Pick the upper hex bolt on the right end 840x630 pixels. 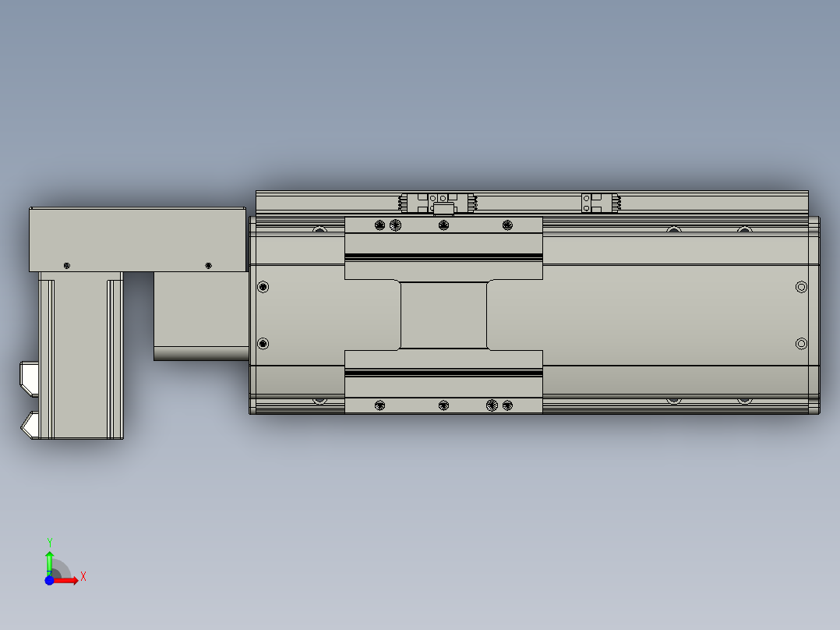[x=801, y=287]
